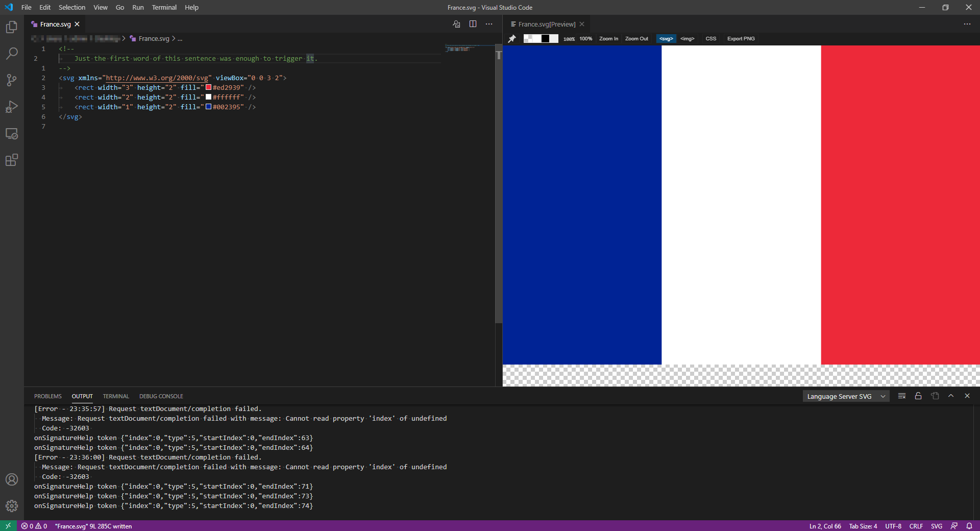
Task: Select the black preview background swatch
Action: pos(545,39)
